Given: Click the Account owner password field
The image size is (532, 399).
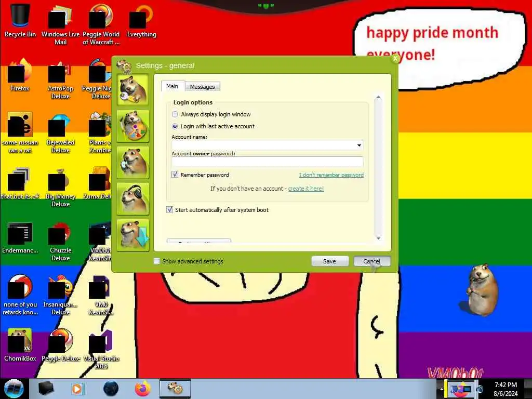Looking at the screenshot, I should (268, 162).
